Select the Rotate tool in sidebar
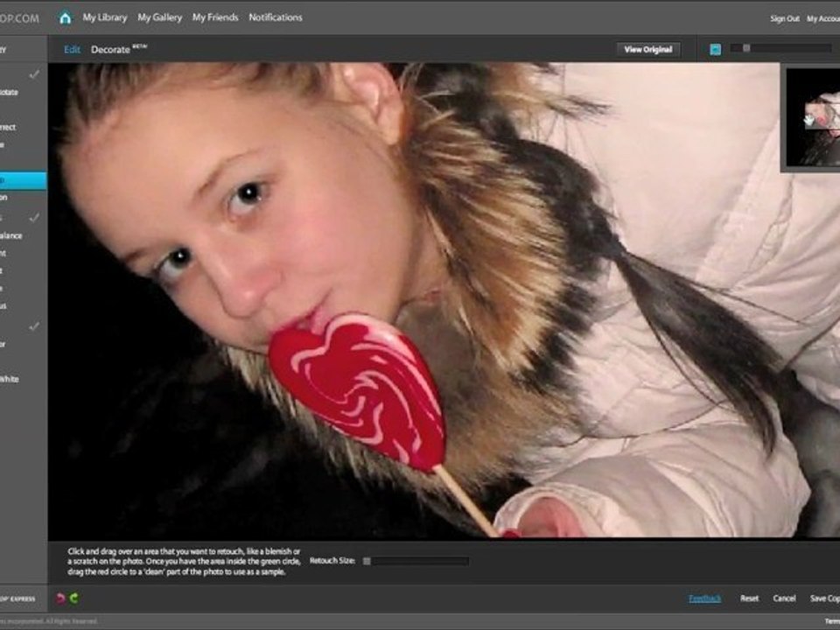Screen dimensions: 840x630 pos(9,92)
